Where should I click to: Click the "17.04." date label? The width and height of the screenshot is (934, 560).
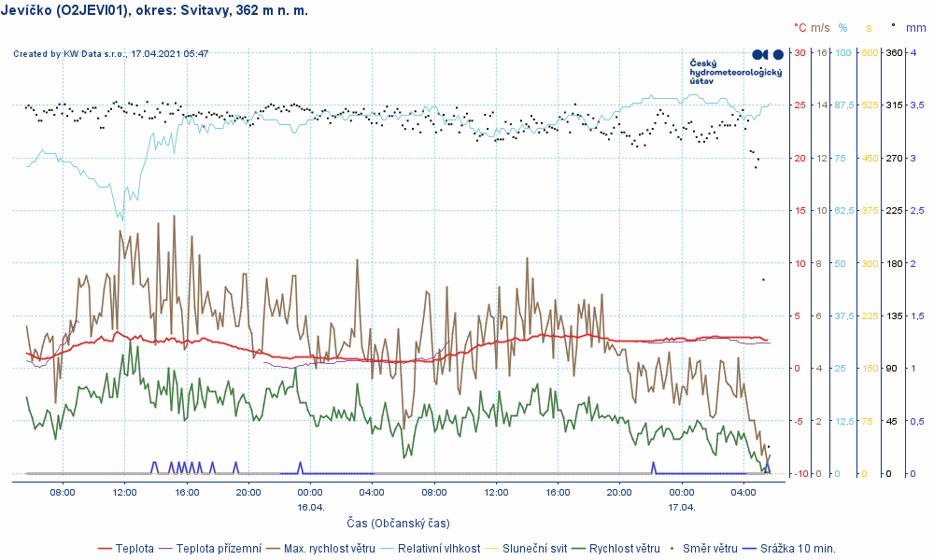point(682,507)
